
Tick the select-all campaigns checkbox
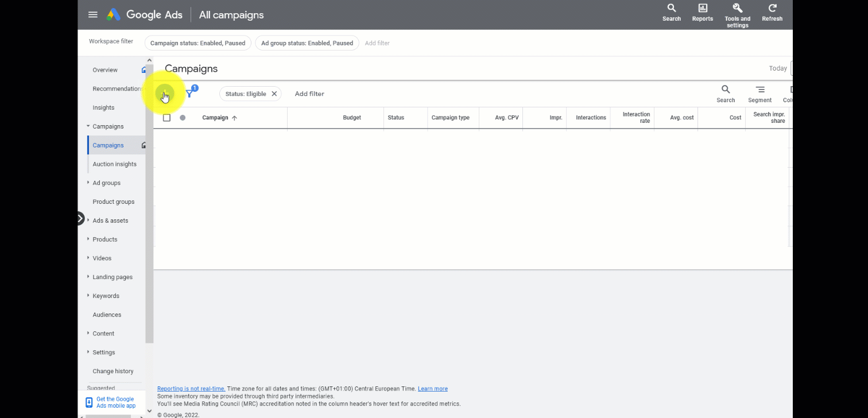point(167,118)
